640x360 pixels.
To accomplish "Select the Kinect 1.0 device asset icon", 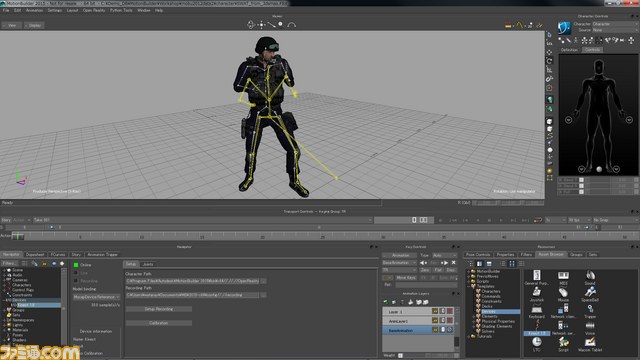I will [537, 325].
